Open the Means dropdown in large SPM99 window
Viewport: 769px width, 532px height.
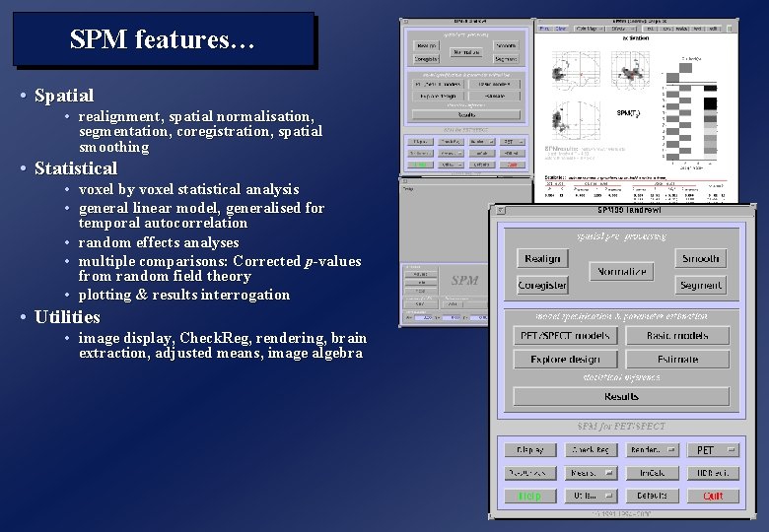(x=591, y=473)
